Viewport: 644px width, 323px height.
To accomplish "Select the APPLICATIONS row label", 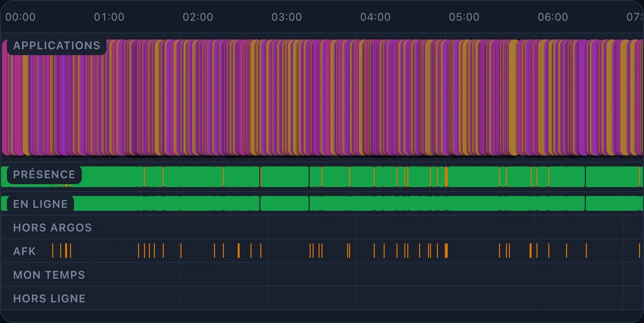I will pyautogui.click(x=57, y=46).
